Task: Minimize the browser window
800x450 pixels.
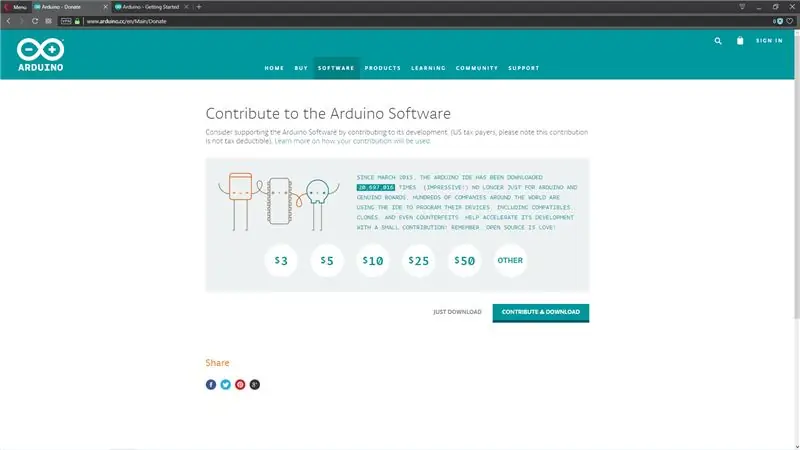Action: point(759,7)
